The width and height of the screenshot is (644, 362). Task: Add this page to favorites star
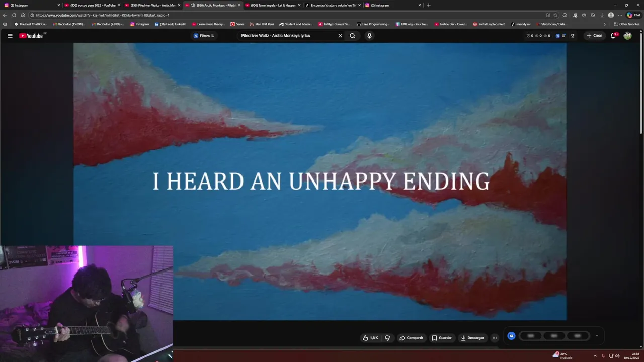[555, 15]
